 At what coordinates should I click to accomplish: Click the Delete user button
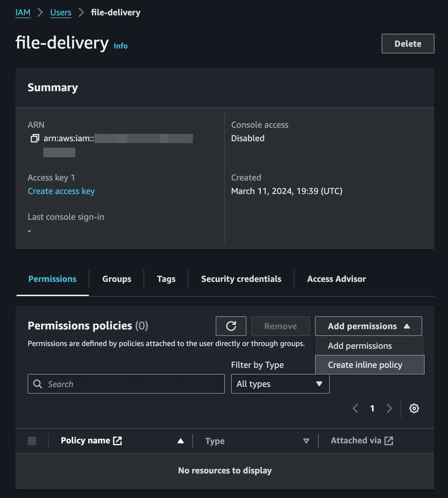tap(408, 44)
